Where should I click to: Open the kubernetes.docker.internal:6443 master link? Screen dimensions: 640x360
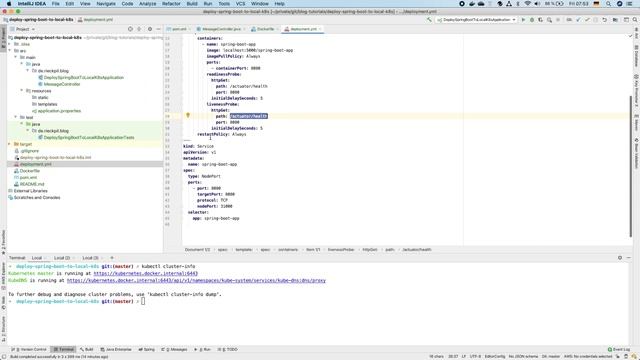(146, 273)
